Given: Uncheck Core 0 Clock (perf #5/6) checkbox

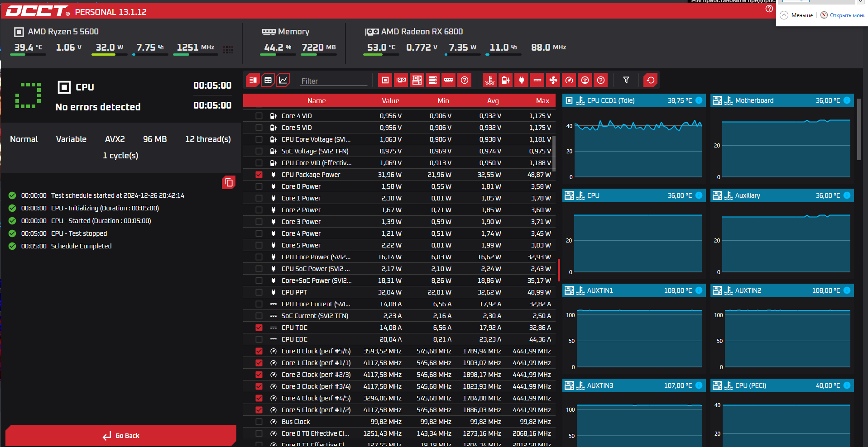Looking at the screenshot, I should (x=259, y=351).
